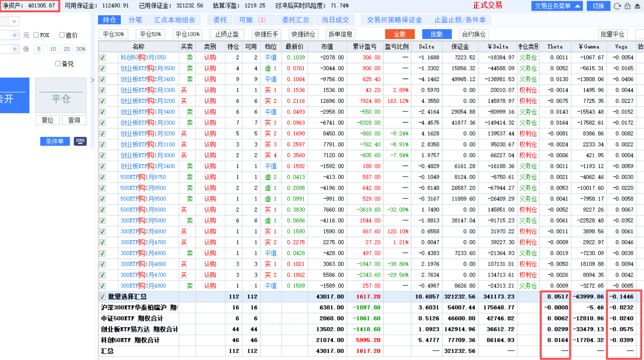Click the 平仓50% button
This screenshot has height=360, width=644.
(151, 34)
